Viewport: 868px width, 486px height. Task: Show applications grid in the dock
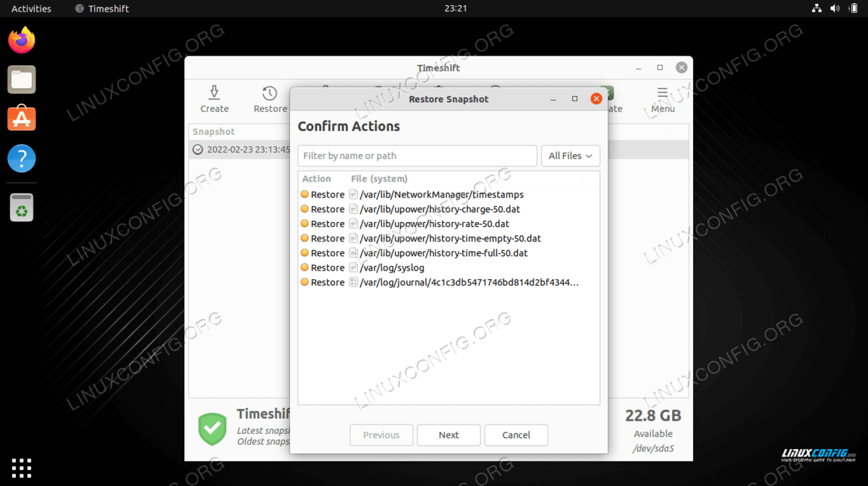point(22,467)
